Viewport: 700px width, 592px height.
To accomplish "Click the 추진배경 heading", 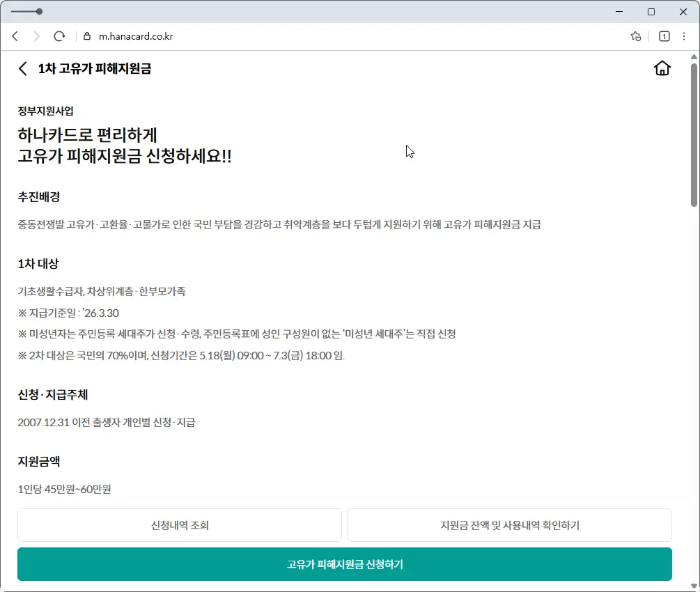I will point(39,197).
